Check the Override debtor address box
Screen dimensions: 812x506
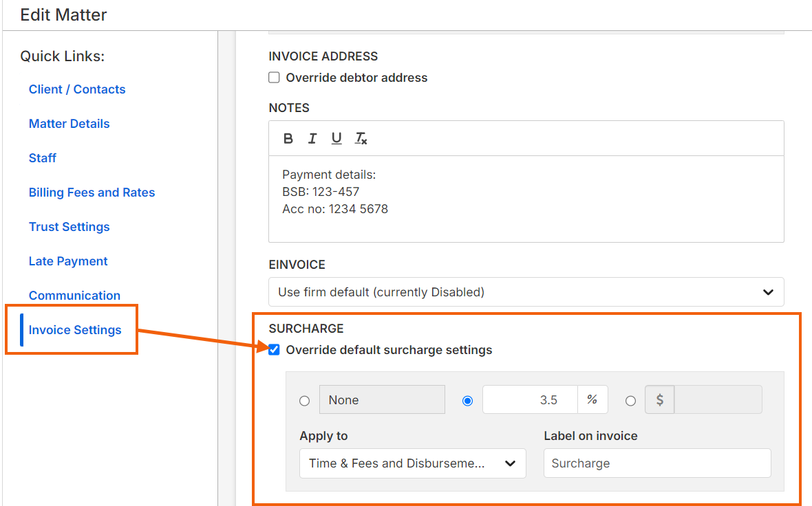274,78
